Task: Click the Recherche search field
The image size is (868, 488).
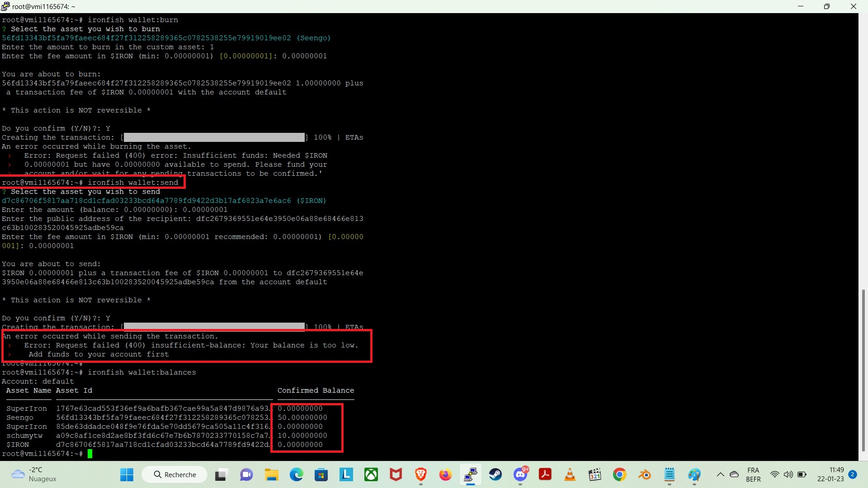Action: point(174,474)
